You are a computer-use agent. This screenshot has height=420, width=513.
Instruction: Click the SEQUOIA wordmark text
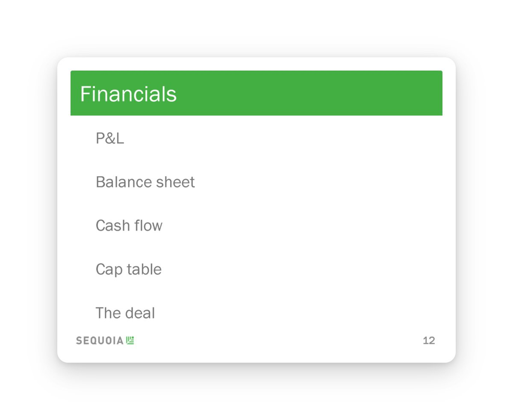[x=100, y=340]
